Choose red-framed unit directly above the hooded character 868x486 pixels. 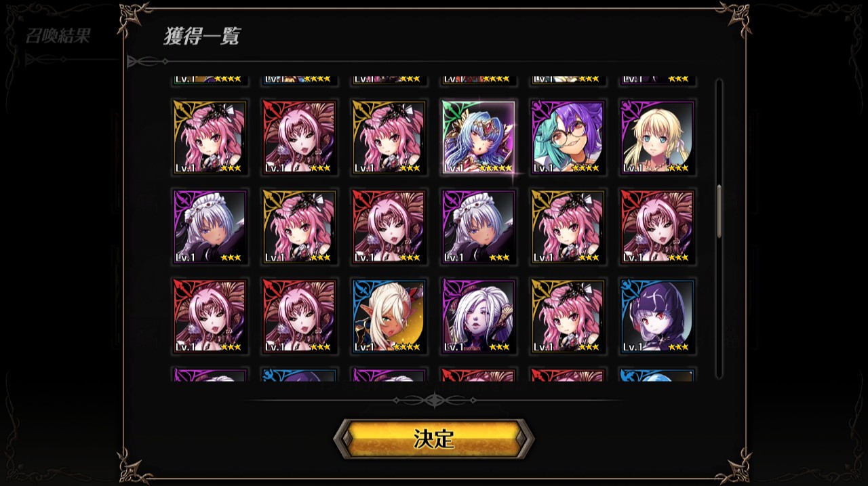[658, 227]
